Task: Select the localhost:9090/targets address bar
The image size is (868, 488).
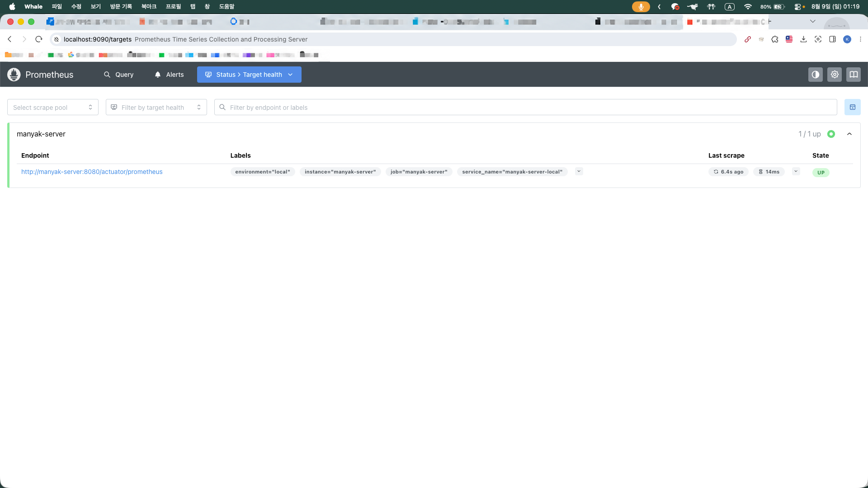Action: point(393,39)
